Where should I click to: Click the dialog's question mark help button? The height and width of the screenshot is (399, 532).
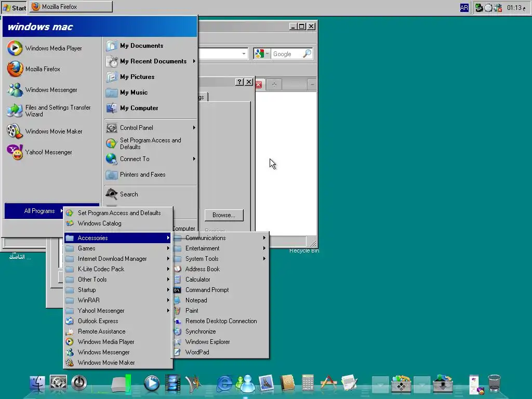tap(239, 82)
